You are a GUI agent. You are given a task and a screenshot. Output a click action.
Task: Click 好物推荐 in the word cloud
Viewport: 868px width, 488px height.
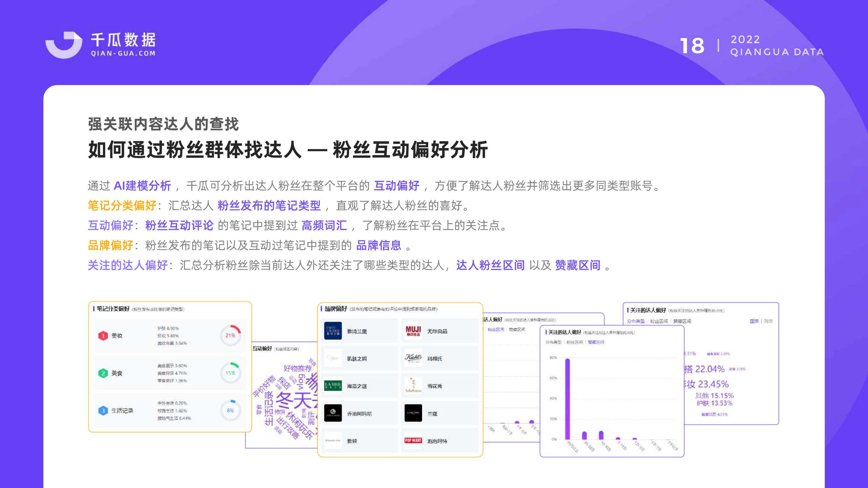click(298, 369)
